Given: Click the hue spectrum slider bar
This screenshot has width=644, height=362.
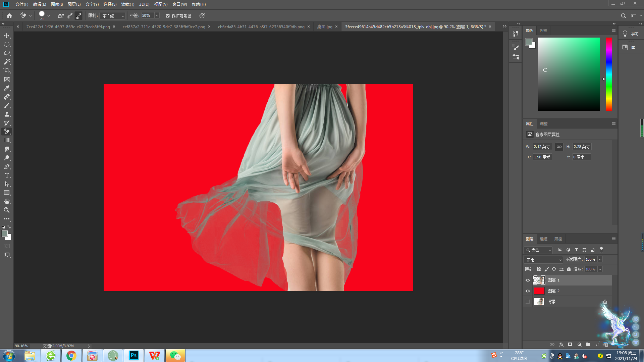Looking at the screenshot, I should [608, 74].
